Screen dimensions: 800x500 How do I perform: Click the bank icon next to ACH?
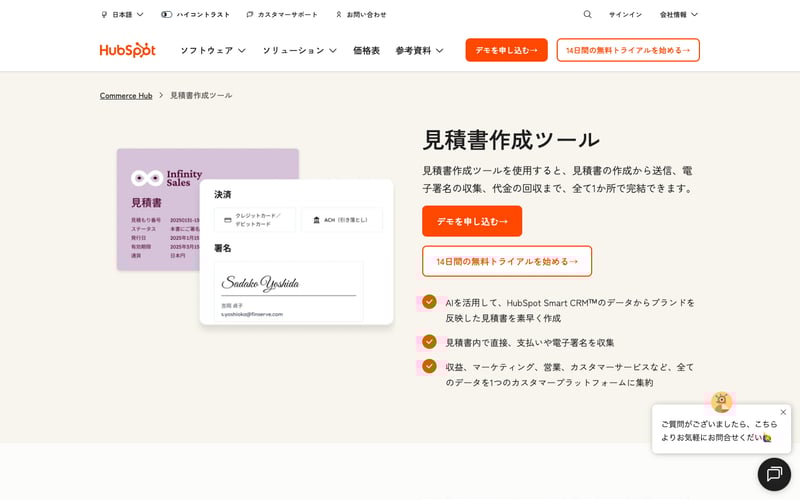[x=316, y=220]
